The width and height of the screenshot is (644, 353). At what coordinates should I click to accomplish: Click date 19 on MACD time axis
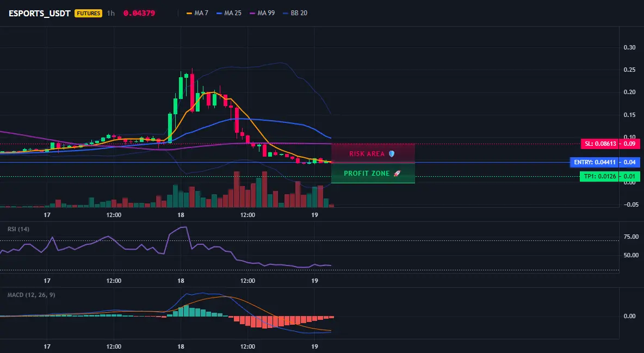[x=314, y=346]
